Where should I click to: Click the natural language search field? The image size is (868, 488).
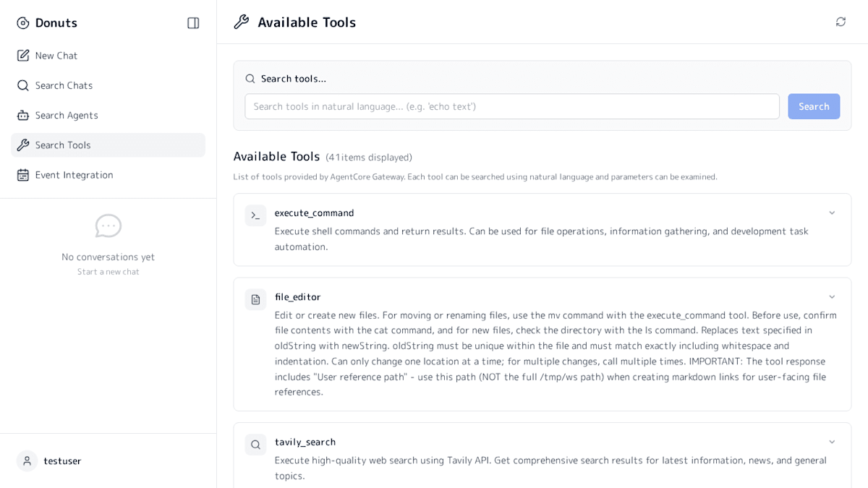(x=511, y=106)
